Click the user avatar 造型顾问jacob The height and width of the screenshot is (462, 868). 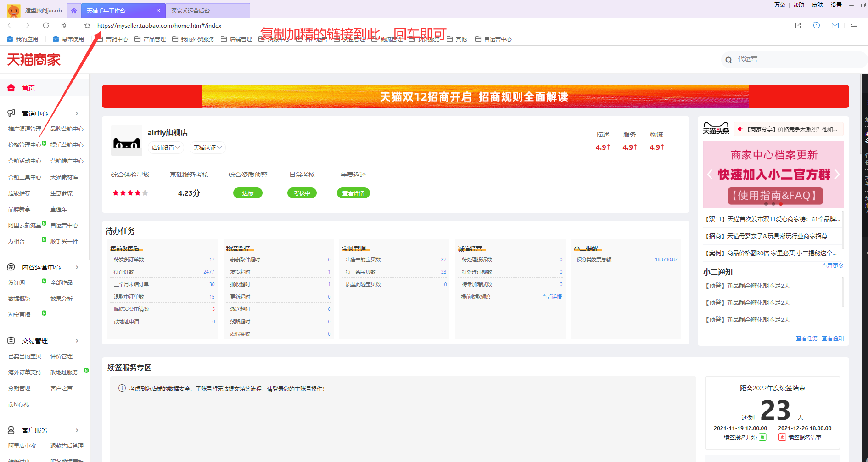14,10
